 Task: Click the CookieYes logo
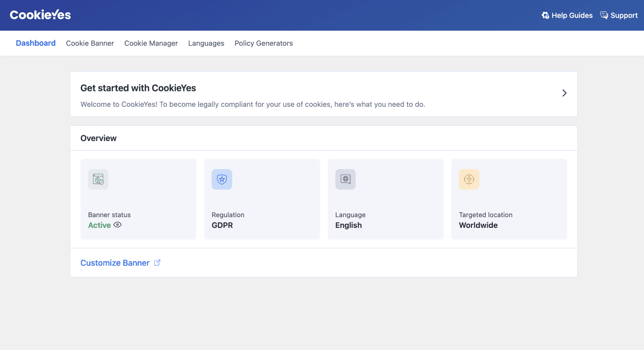[40, 15]
